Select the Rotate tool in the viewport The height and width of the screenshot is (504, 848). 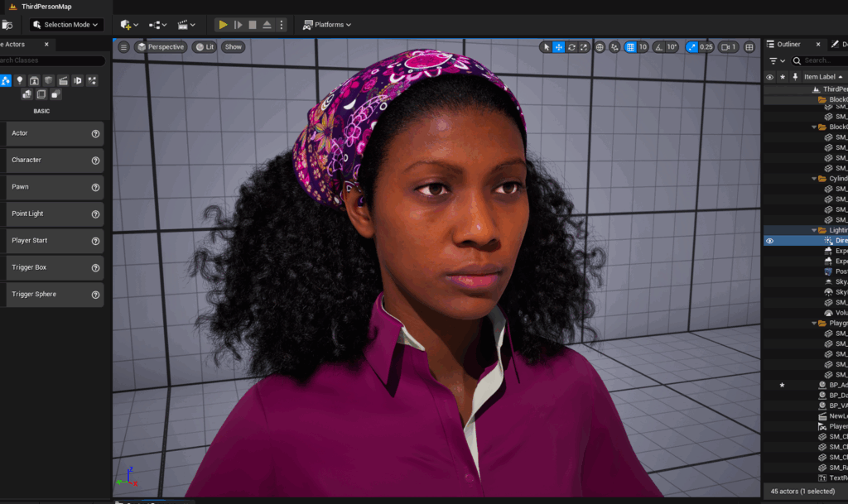571,46
